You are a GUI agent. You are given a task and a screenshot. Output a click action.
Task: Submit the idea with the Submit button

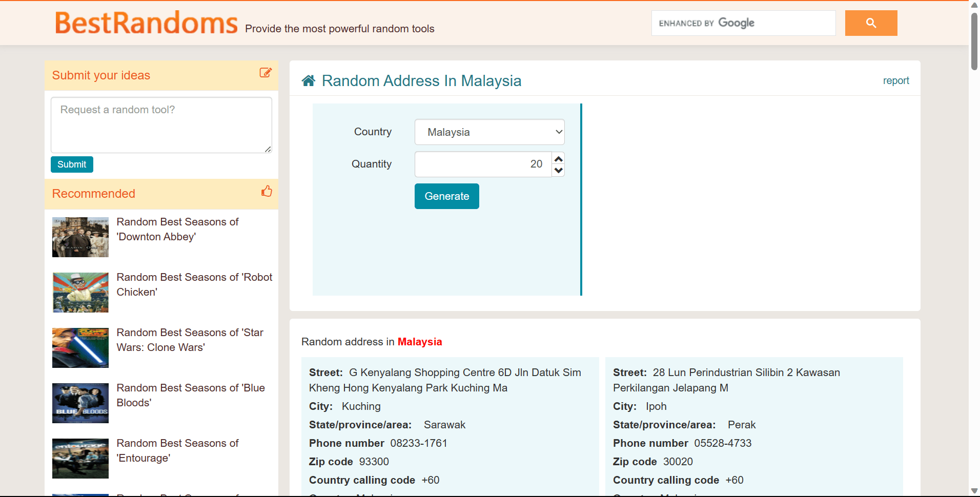[x=72, y=164]
